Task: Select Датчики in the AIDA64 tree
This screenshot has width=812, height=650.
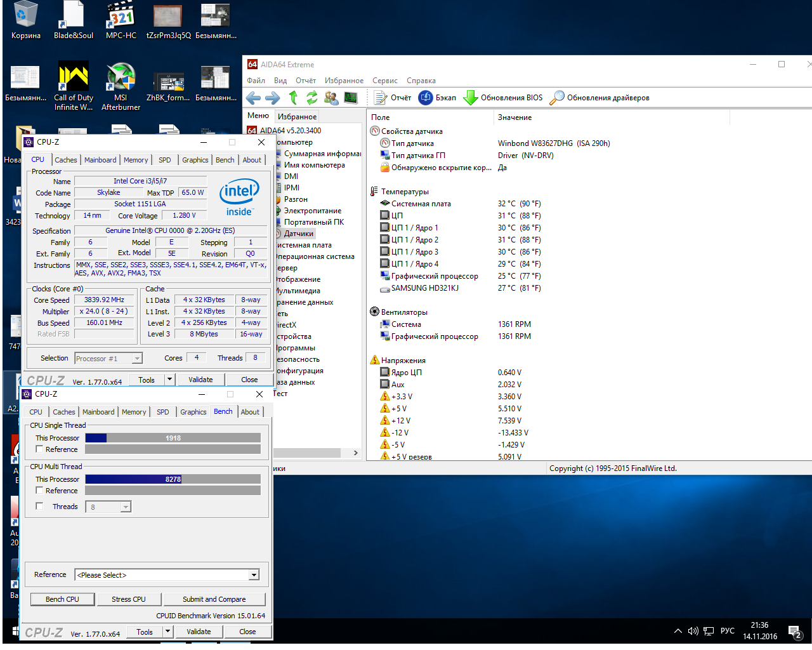Action: pyautogui.click(x=298, y=234)
